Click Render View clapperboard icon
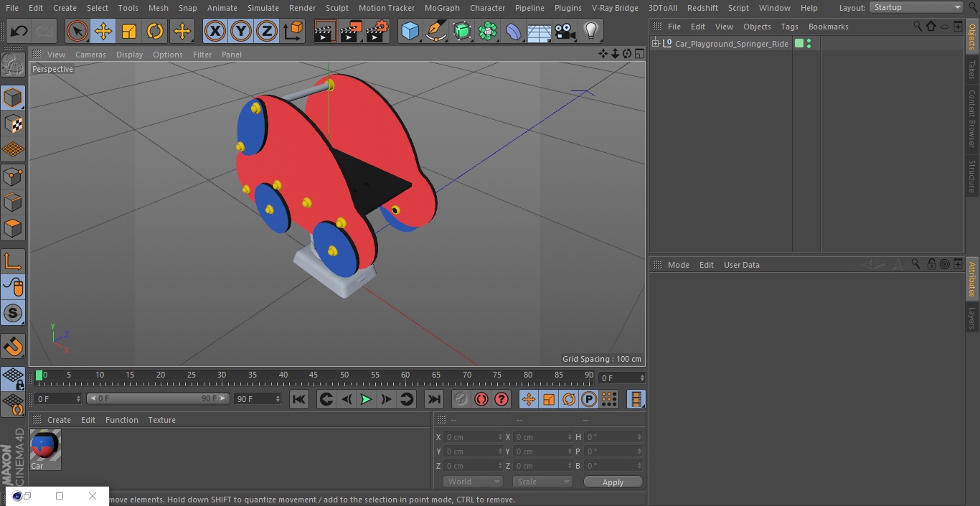Image resolution: width=980 pixels, height=506 pixels. click(325, 31)
